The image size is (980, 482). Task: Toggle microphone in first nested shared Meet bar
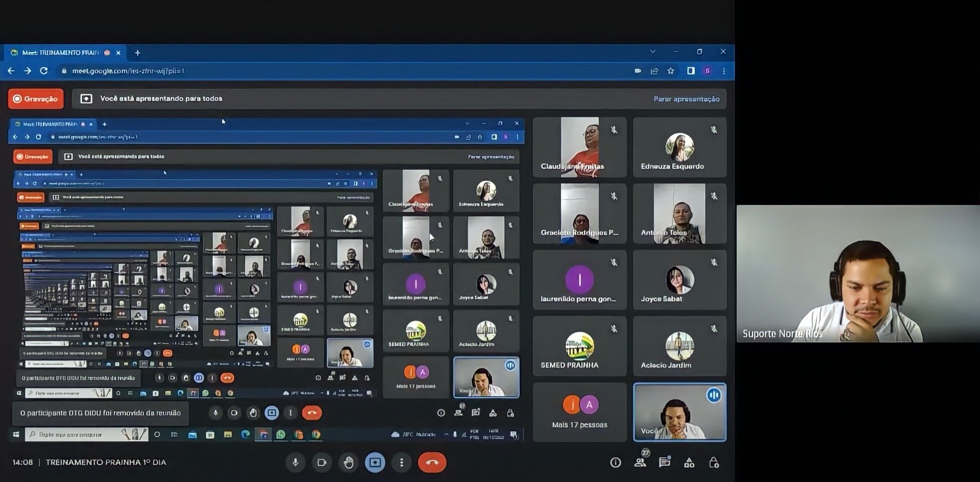215,413
